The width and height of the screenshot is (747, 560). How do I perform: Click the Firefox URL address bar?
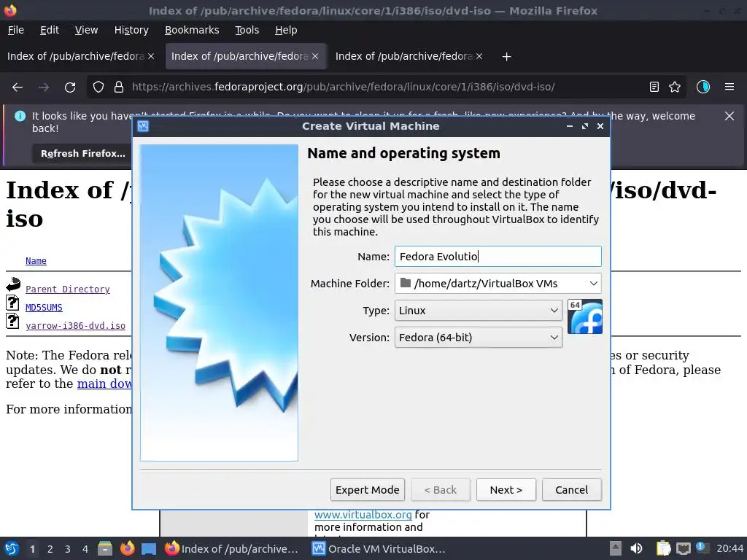click(386, 87)
